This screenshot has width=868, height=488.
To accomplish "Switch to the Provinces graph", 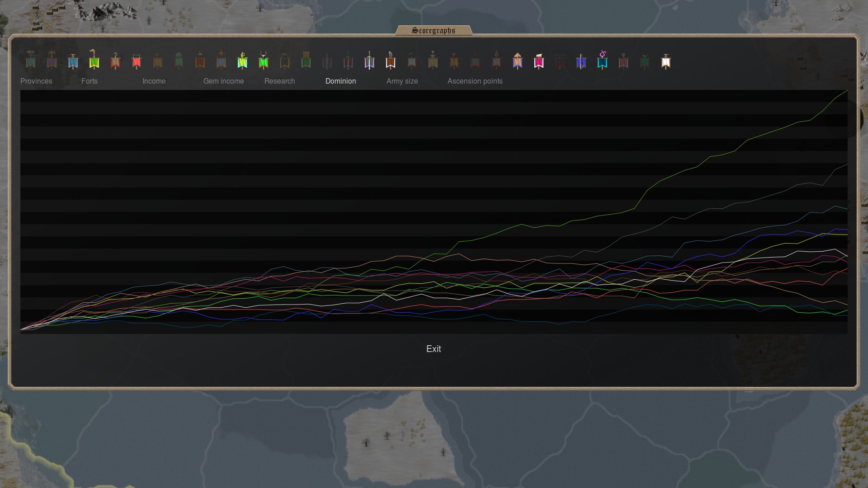I will click(x=36, y=81).
